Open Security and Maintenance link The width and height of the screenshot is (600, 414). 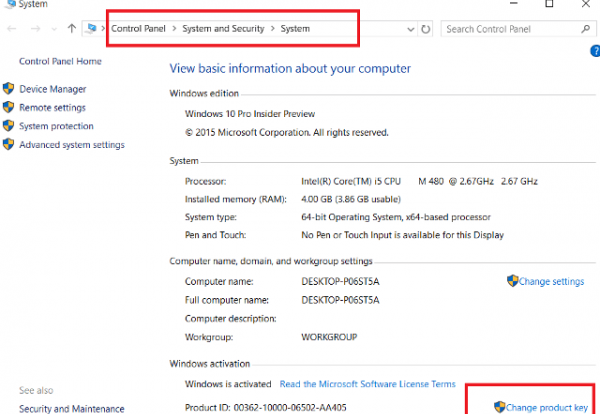72,409
